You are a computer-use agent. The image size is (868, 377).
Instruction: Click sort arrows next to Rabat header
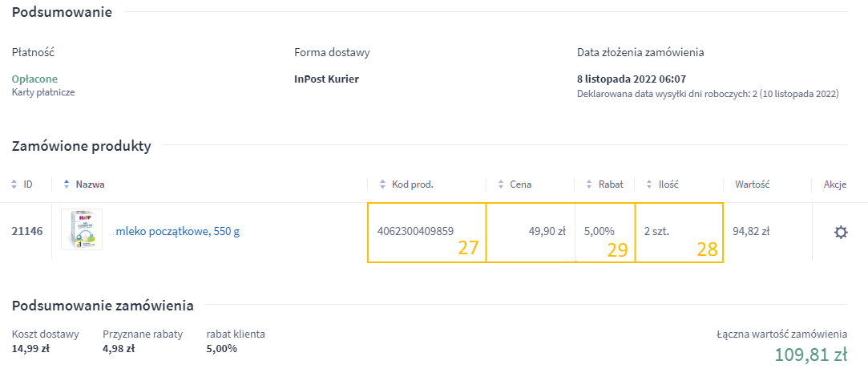[x=589, y=184]
